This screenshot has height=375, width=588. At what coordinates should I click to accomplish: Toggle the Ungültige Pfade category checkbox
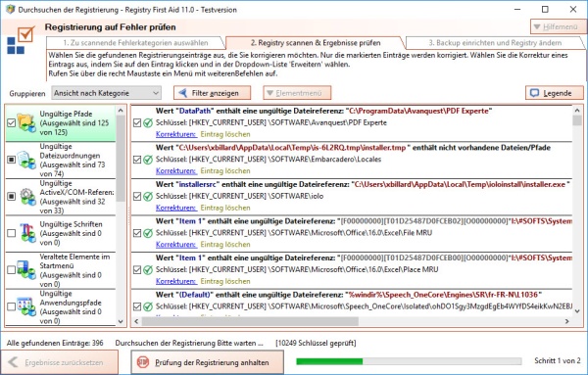(11, 122)
